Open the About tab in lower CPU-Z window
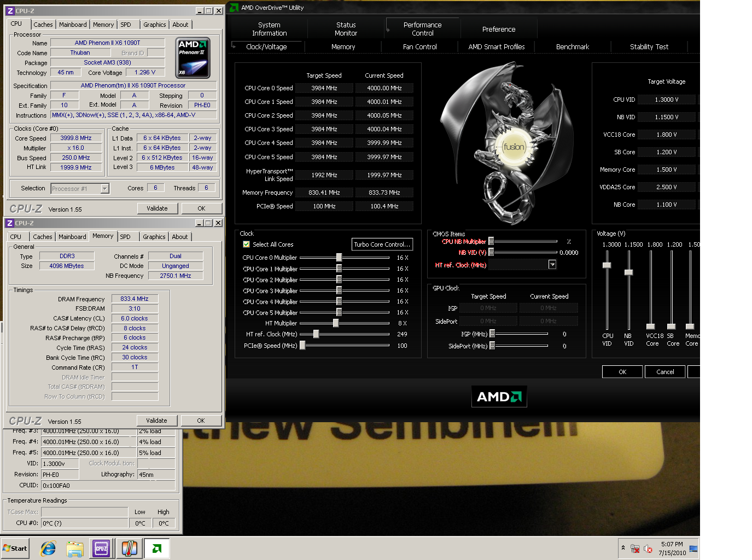This screenshot has width=752, height=560. 180,237
